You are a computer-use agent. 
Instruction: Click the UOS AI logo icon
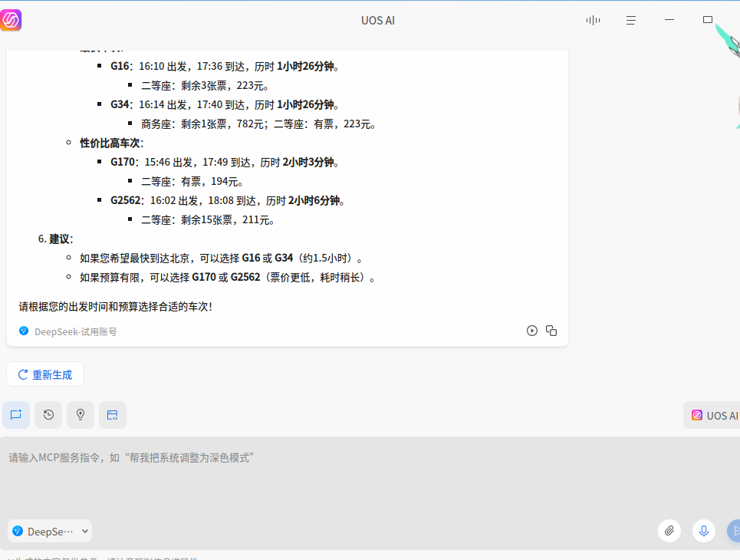(11, 20)
